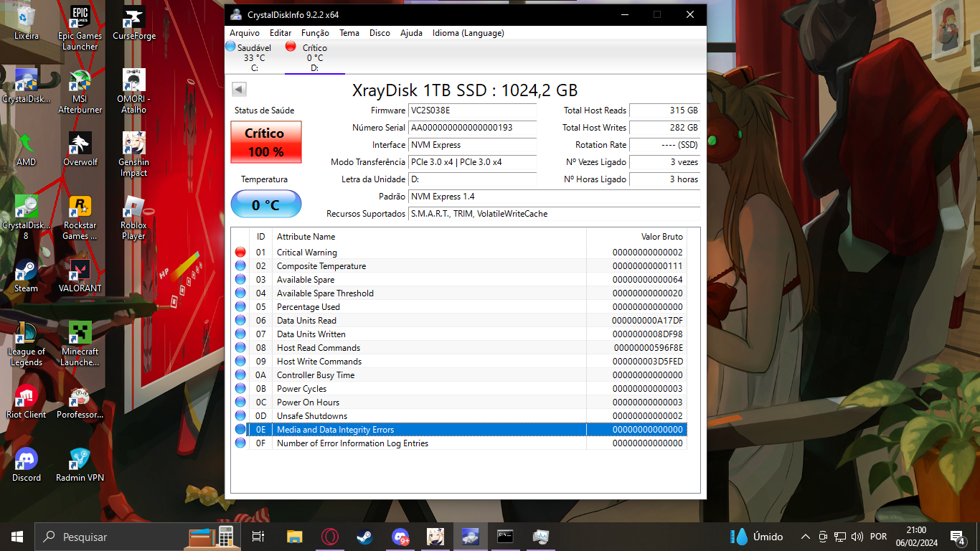The image size is (980, 551).
Task: Open the Função menu
Action: tap(315, 33)
